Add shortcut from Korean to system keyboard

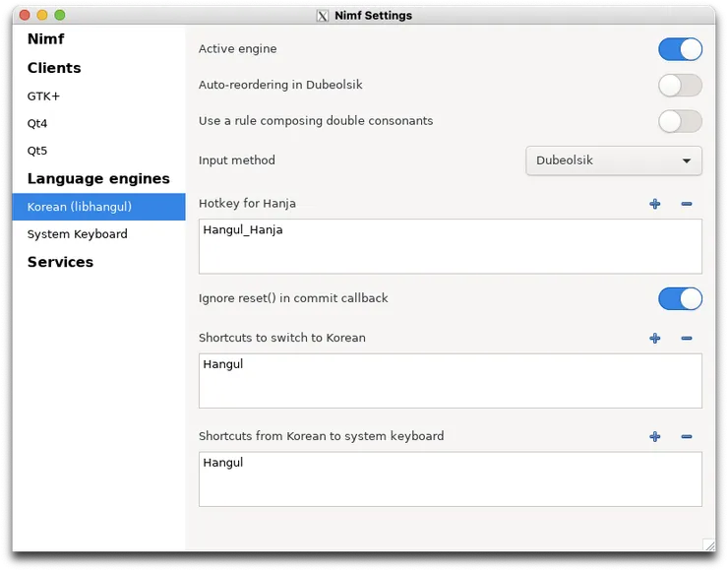654,437
